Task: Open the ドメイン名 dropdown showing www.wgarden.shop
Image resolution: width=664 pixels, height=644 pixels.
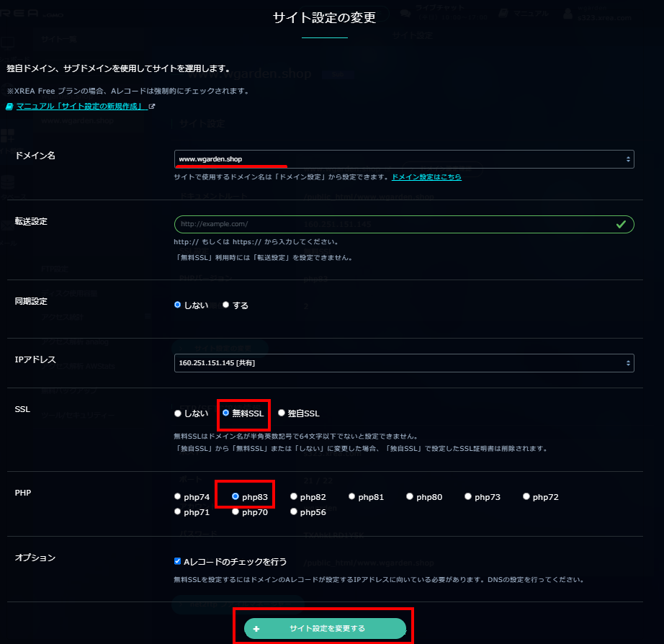Action: point(403,158)
